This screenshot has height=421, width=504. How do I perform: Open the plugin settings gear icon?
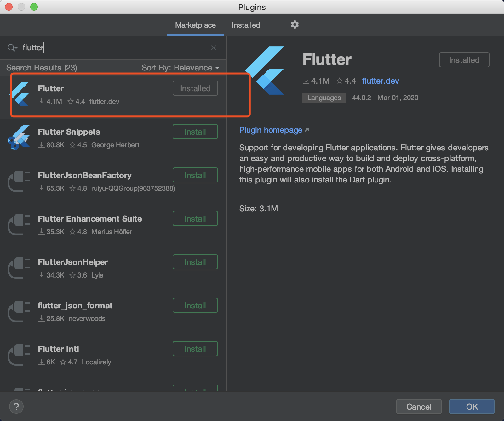tap(295, 25)
